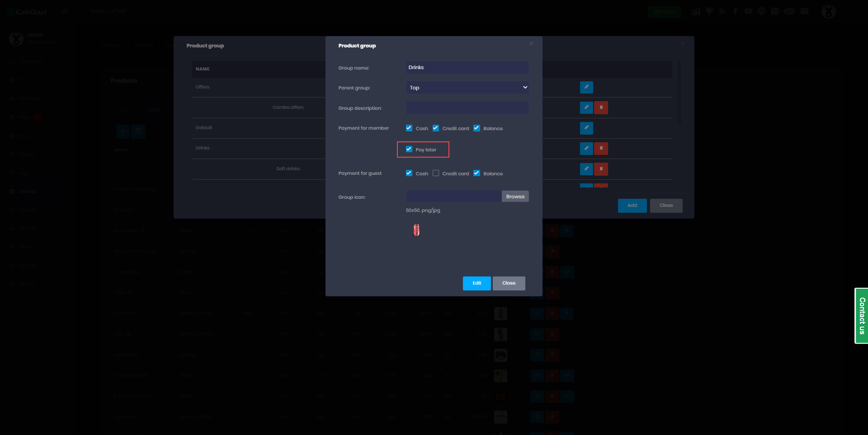Image resolution: width=868 pixels, height=435 pixels.
Task: Disable Cash payment for guest
Action: (x=409, y=173)
